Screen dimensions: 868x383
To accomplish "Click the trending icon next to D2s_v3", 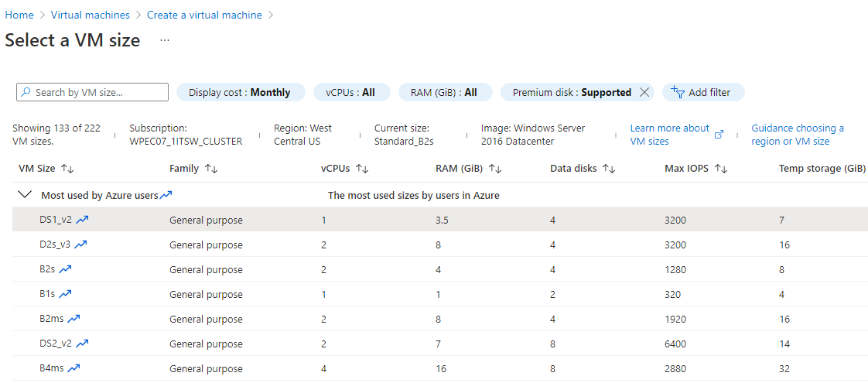I will click(80, 244).
